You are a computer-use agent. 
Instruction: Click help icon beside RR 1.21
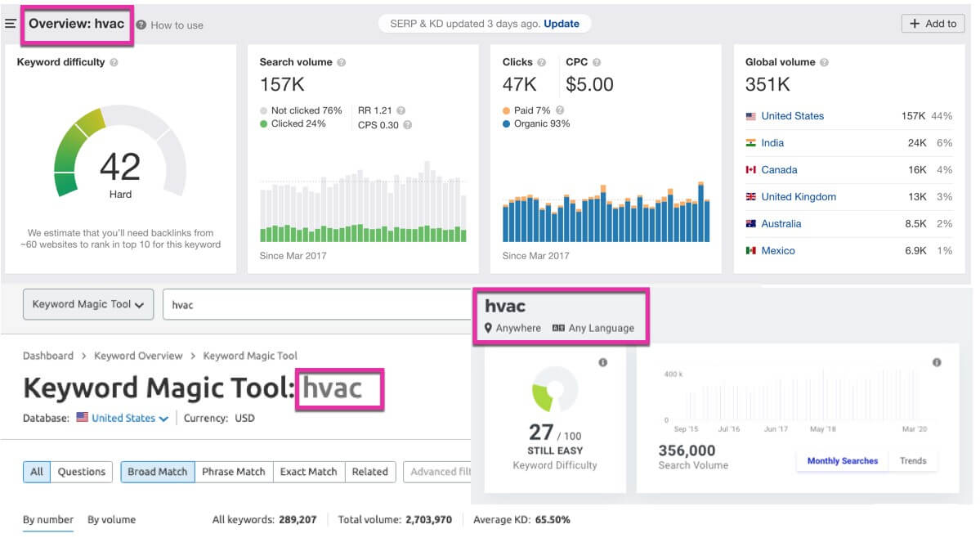[401, 110]
